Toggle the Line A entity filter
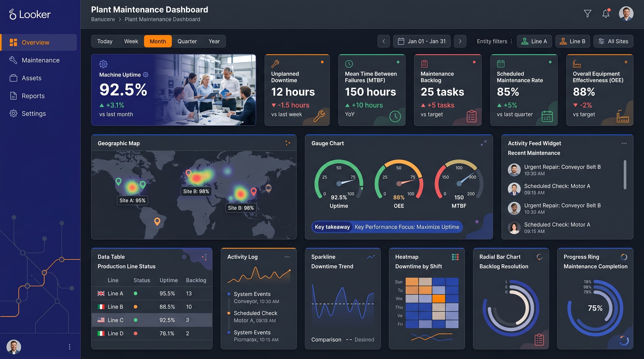Image resolution: width=644 pixels, height=359 pixels. point(534,41)
